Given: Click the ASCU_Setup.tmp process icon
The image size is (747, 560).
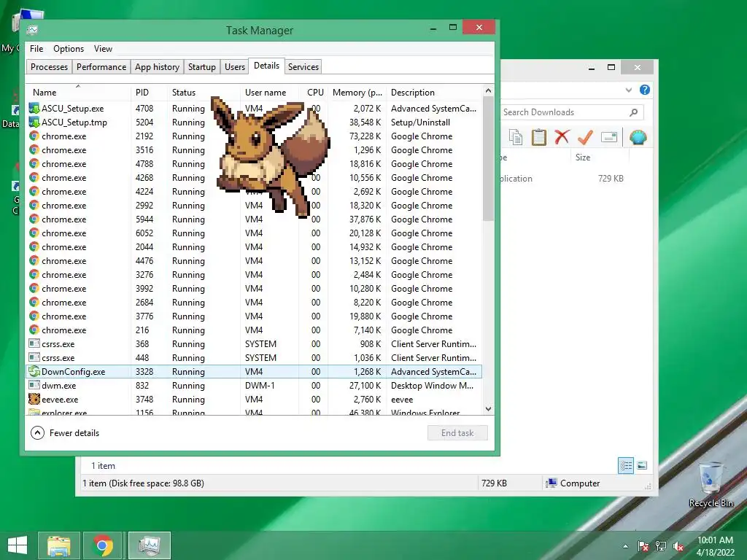Looking at the screenshot, I should 34,122.
